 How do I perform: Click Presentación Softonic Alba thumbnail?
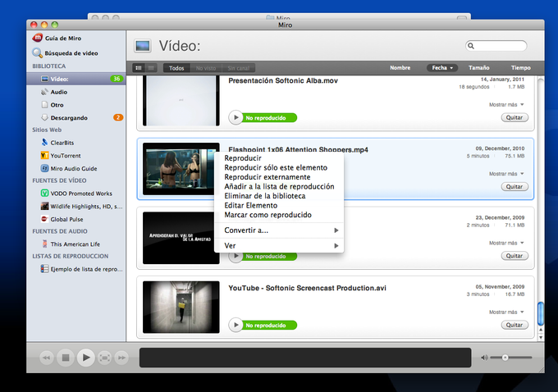click(x=181, y=101)
